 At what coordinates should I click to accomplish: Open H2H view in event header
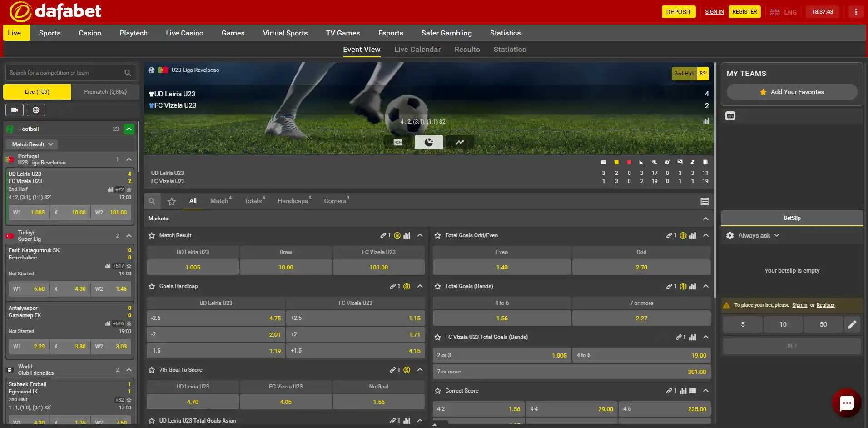pos(398,142)
